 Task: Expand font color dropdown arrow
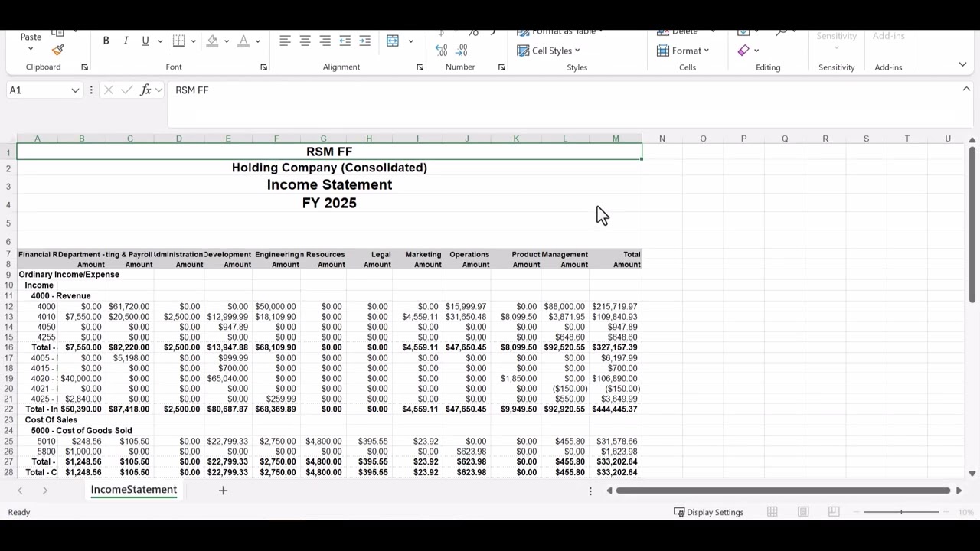[257, 41]
